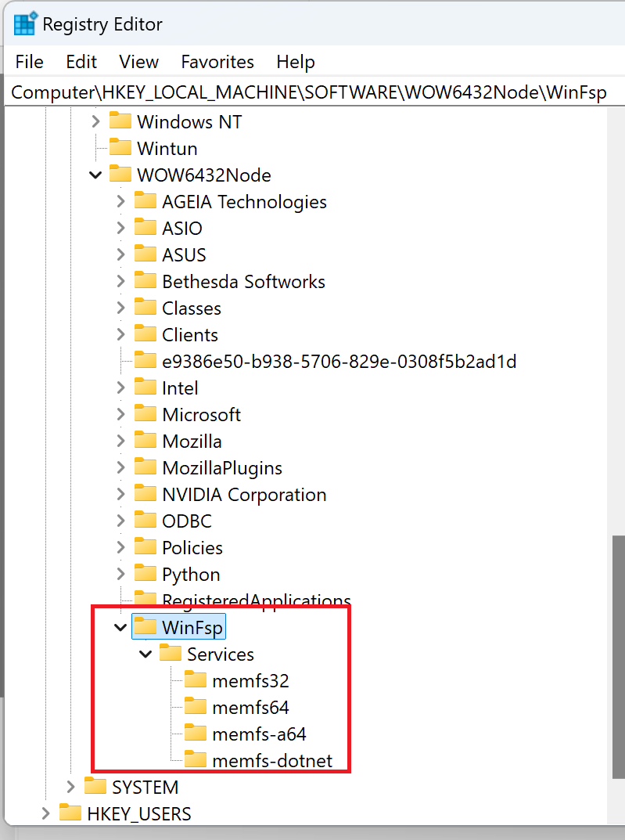
Task: Expand the Mozilla key
Action: coord(121,441)
